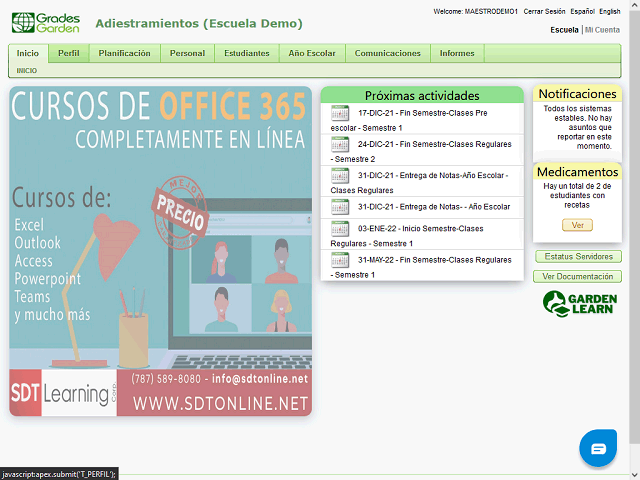Image resolution: width=640 pixels, height=480 pixels.
Task: Open the Personal tab
Action: (187, 53)
